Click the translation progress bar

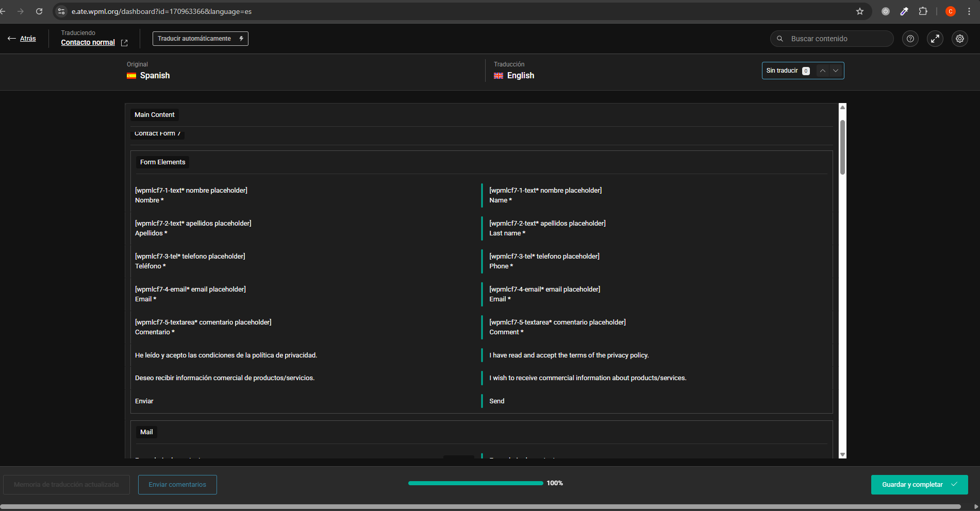[x=475, y=483]
